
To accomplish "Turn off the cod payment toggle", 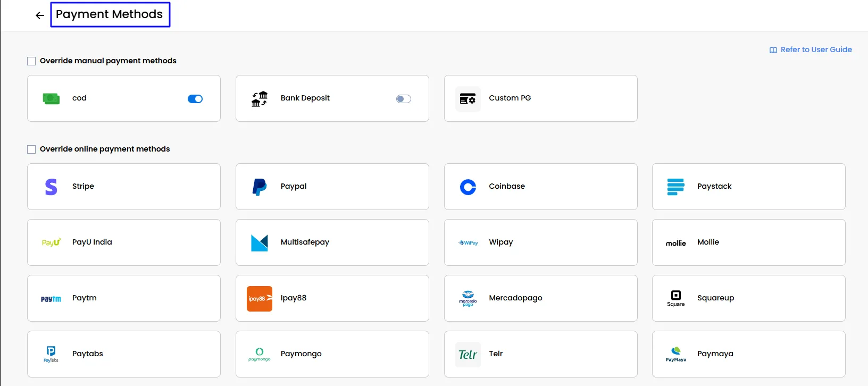I will pos(195,99).
